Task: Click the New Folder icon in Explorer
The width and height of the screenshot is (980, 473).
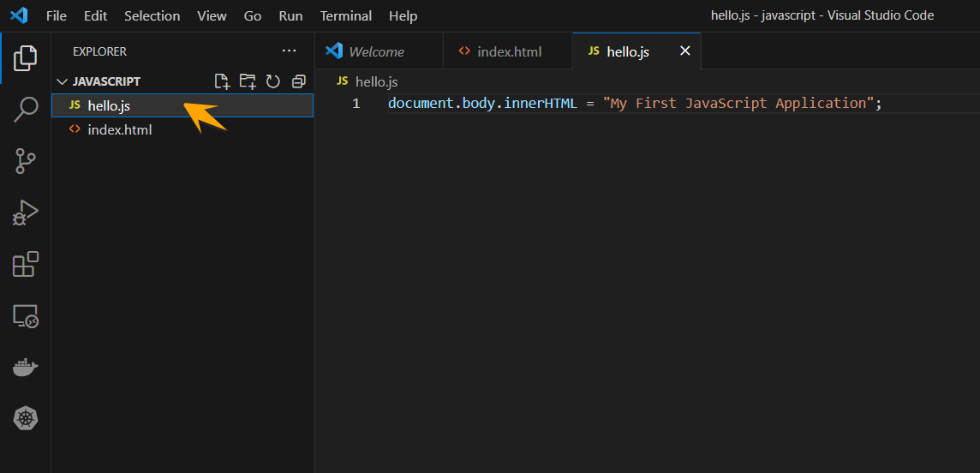Action: [248, 81]
